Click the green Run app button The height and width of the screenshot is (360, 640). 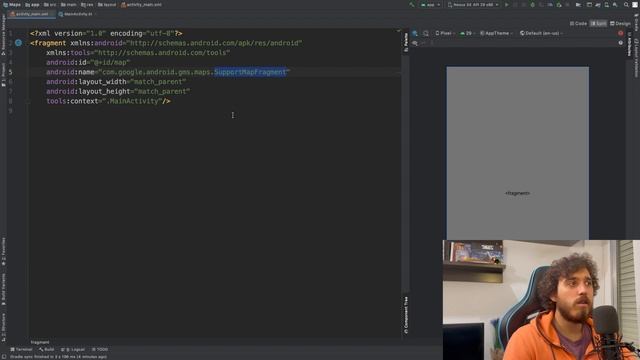coord(507,5)
